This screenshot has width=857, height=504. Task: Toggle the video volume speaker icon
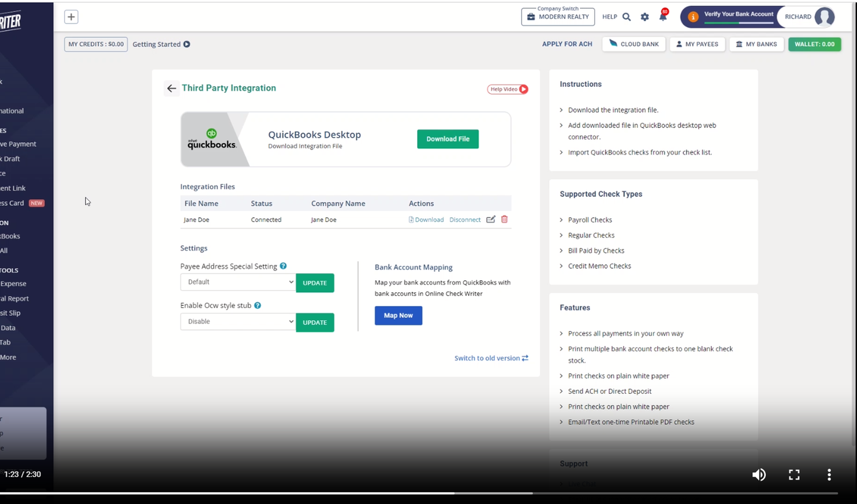pos(759,475)
